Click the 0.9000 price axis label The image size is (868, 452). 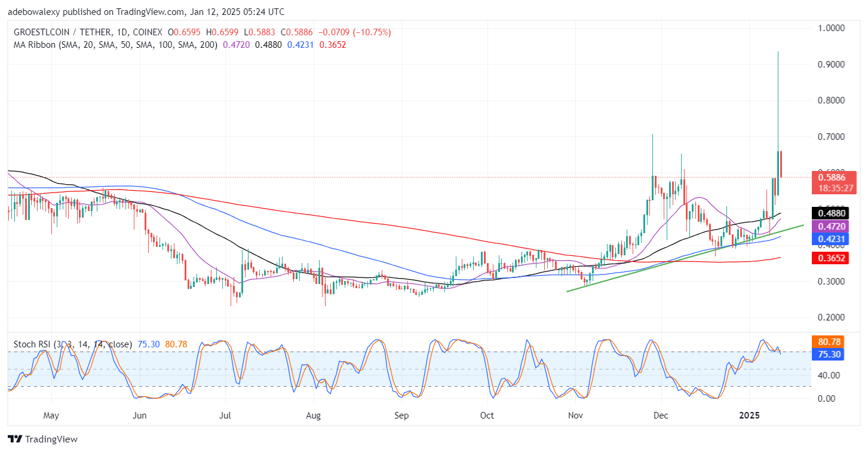point(832,64)
